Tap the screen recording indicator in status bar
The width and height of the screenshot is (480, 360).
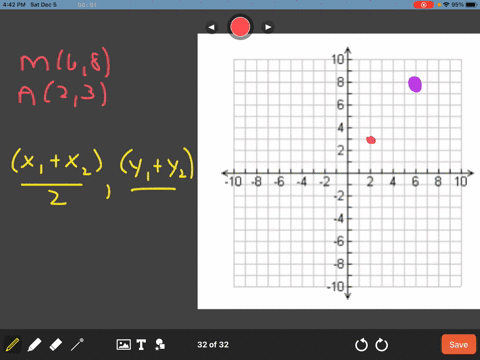(x=423, y=5)
